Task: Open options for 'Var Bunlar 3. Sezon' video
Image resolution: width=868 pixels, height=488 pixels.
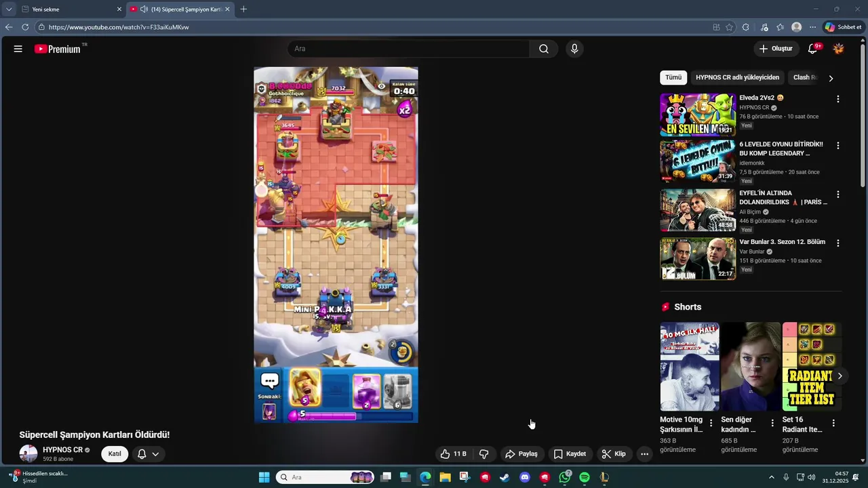Action: (x=837, y=243)
